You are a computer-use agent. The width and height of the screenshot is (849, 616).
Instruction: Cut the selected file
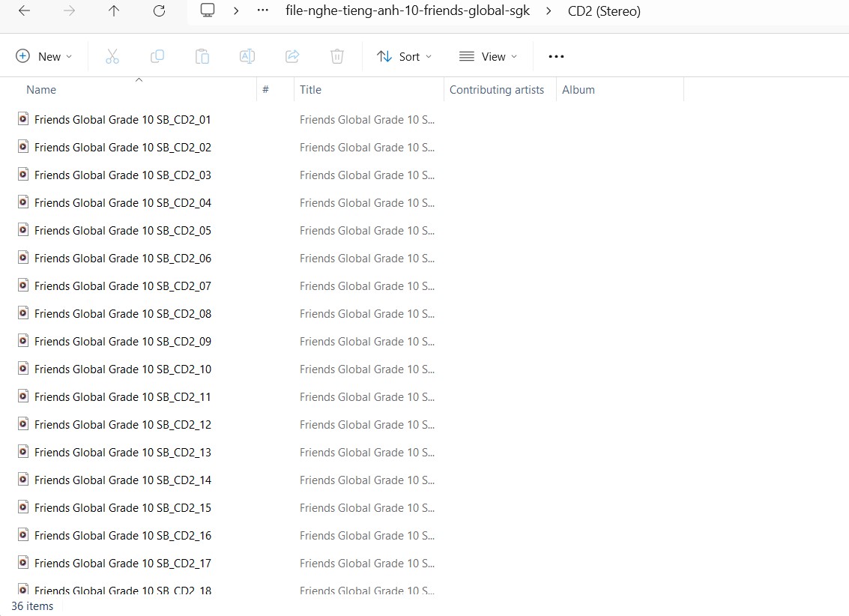click(x=112, y=55)
